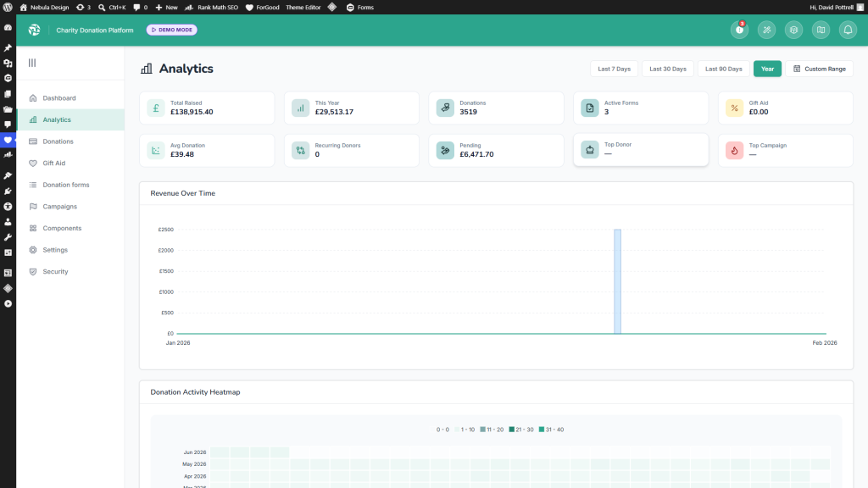Click the bar chart icon on This Year card
The image size is (868, 488).
[301, 108]
